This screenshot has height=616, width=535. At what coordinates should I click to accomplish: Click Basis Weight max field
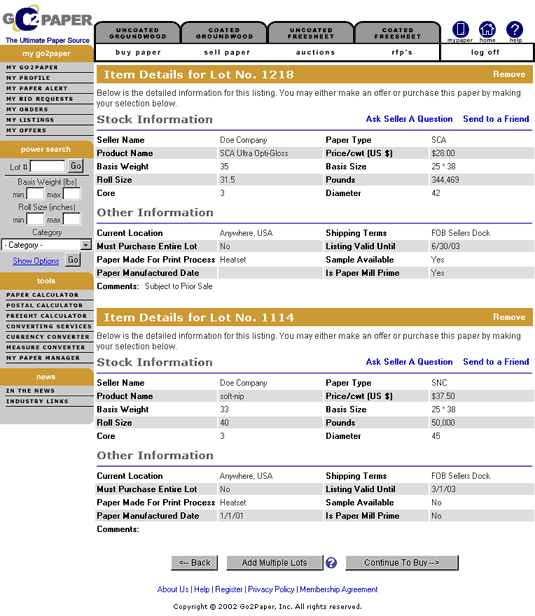coord(72,194)
